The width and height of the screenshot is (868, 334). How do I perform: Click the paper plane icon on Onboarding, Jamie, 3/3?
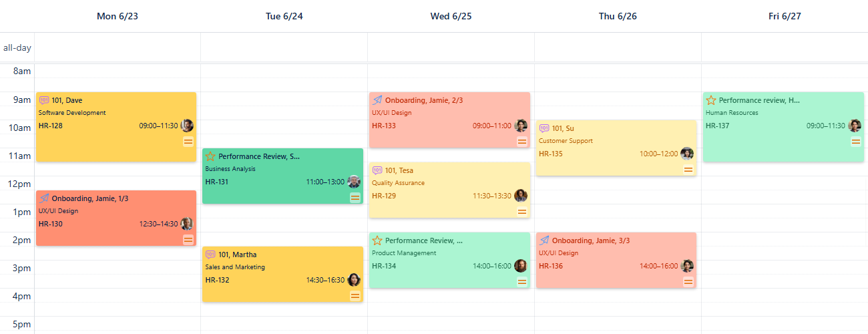[544, 240]
